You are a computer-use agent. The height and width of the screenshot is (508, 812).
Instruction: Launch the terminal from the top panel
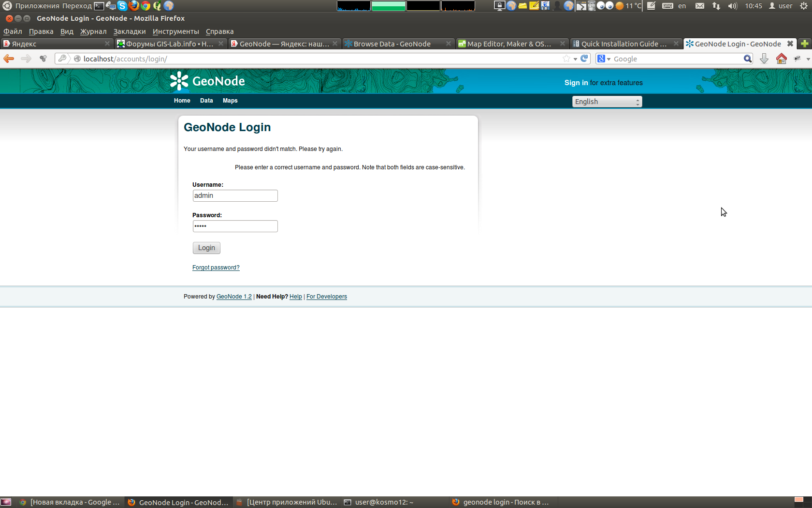click(x=99, y=6)
